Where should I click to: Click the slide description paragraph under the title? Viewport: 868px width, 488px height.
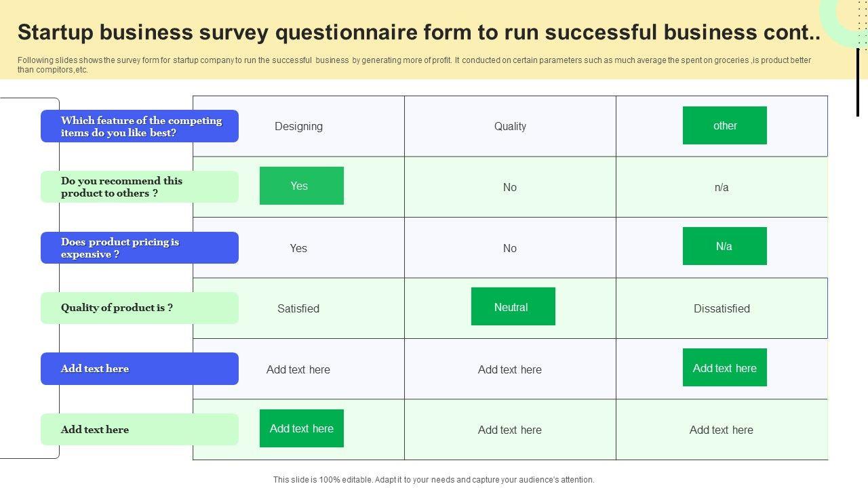click(414, 64)
